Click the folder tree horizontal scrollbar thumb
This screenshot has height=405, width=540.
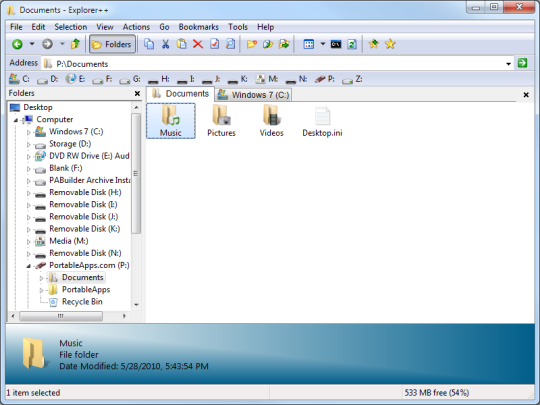click(61, 316)
